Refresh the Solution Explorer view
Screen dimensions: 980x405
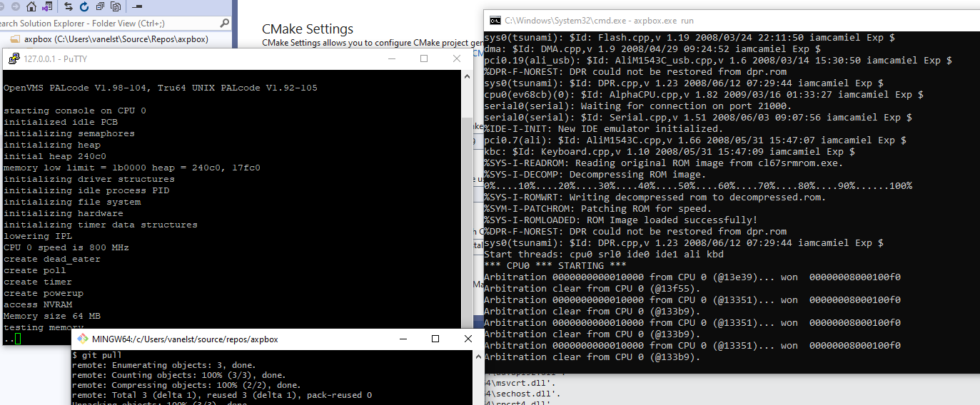pos(84,7)
